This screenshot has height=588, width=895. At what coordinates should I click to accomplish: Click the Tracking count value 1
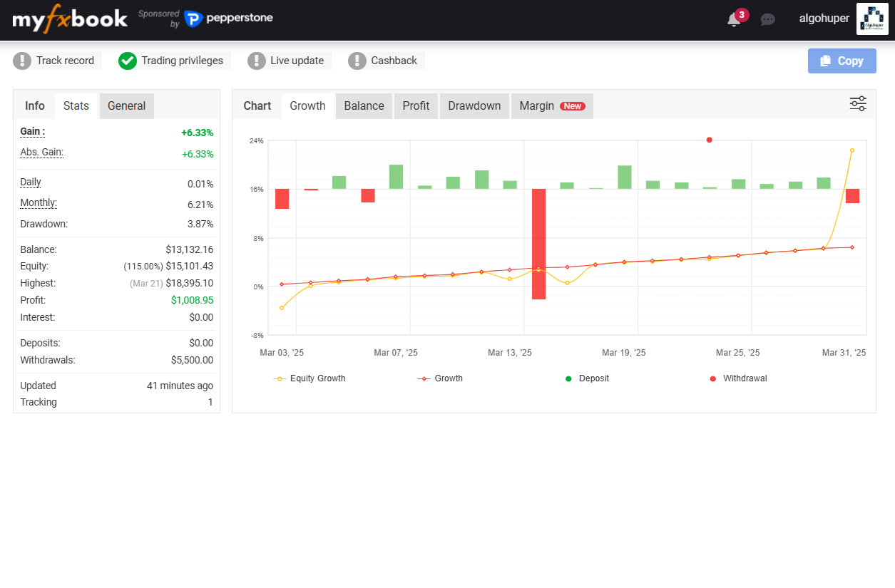pyautogui.click(x=210, y=402)
